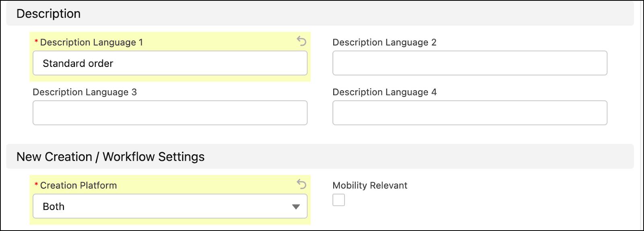Undo changes to Description Language 1
Screen dimensions: 644x231
(x=301, y=41)
